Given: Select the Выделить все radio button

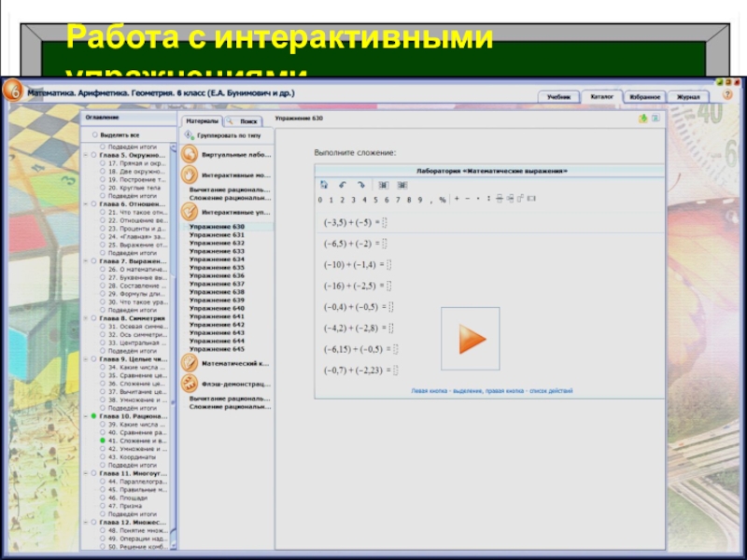Looking at the screenshot, I should (95, 135).
